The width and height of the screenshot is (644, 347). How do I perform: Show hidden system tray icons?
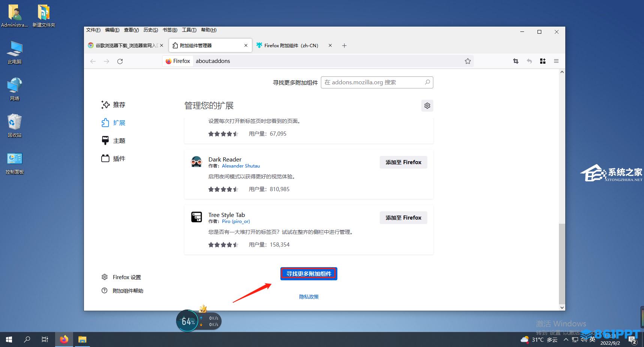coord(566,340)
